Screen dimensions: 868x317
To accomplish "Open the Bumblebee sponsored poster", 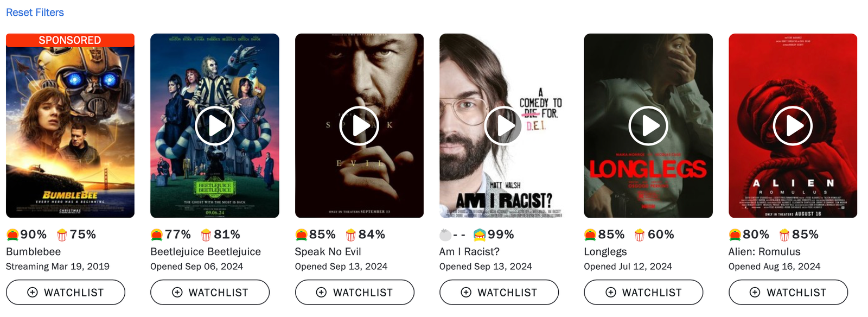I will pyautogui.click(x=70, y=126).
